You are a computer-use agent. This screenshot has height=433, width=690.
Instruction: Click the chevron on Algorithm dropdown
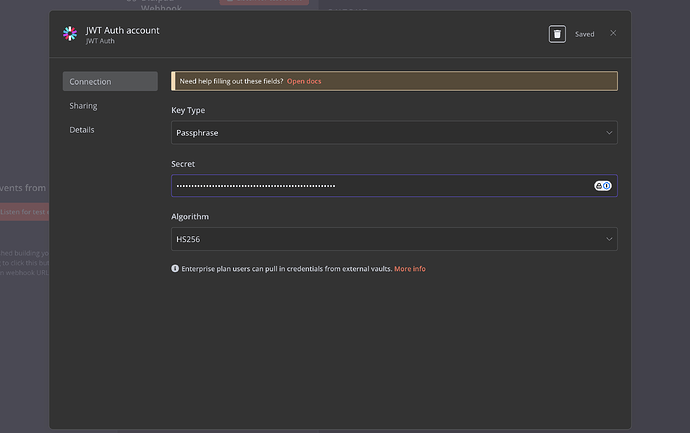[x=609, y=239]
